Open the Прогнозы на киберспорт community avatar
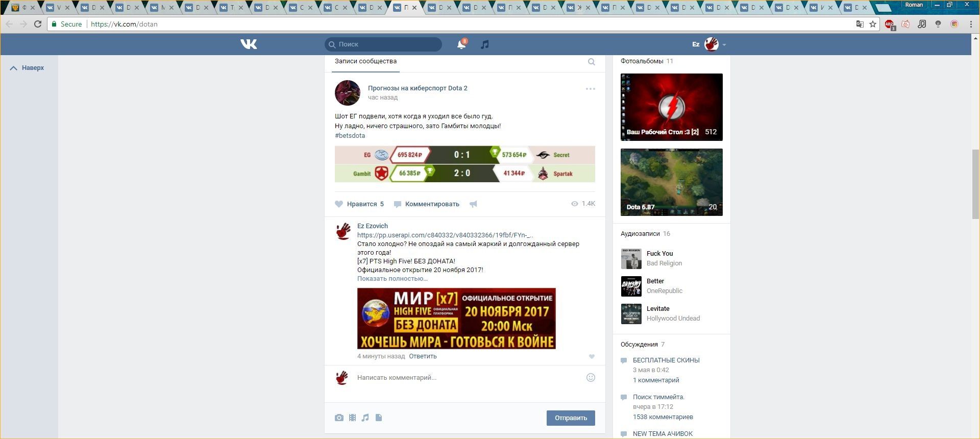The image size is (980, 439). (348, 93)
